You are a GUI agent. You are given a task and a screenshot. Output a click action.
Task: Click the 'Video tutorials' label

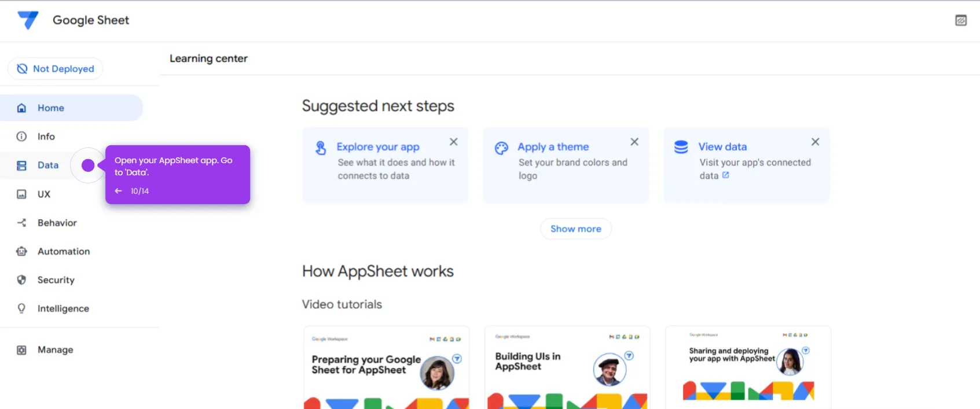click(342, 304)
